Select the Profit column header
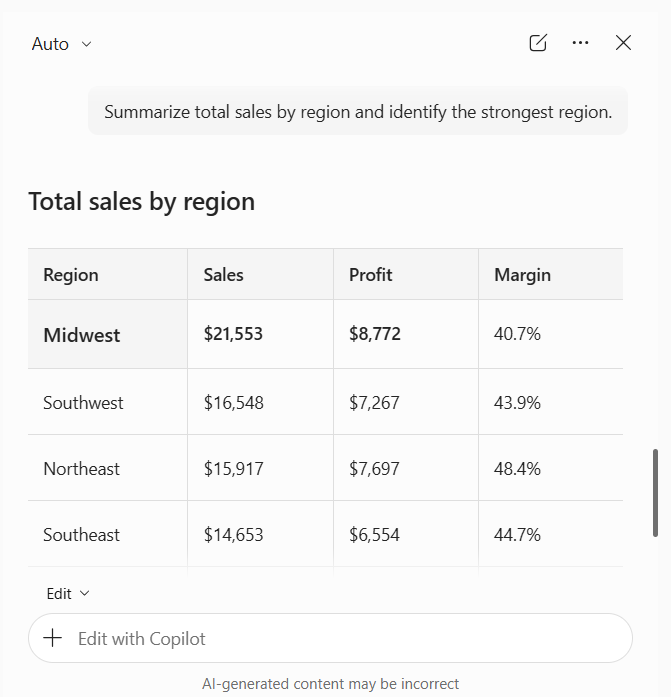This screenshot has width=671, height=697. click(406, 274)
